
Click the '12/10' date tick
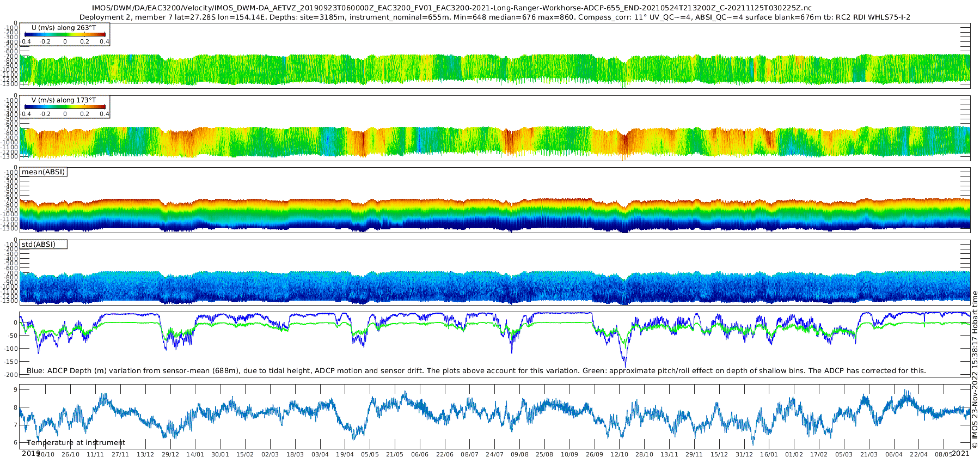point(620,454)
